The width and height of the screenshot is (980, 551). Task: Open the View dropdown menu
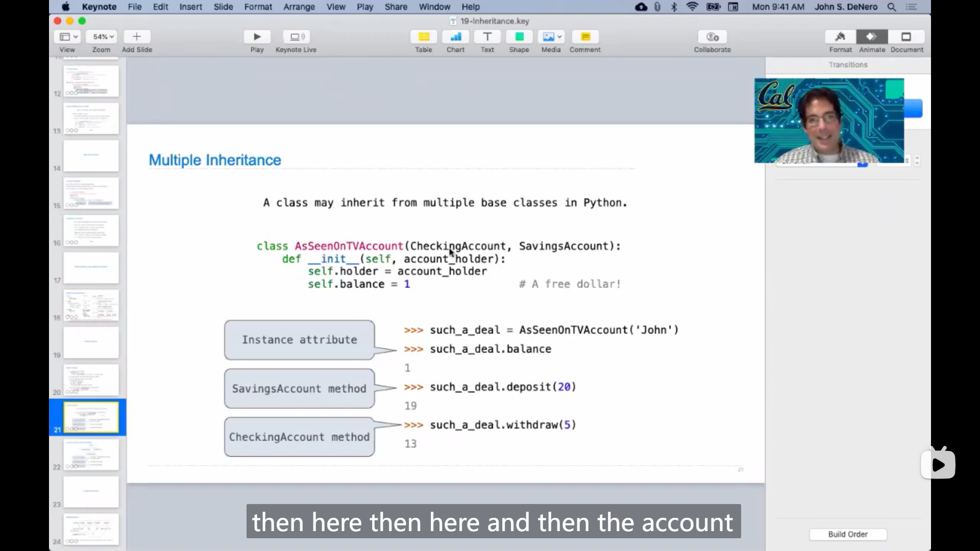coord(67,37)
